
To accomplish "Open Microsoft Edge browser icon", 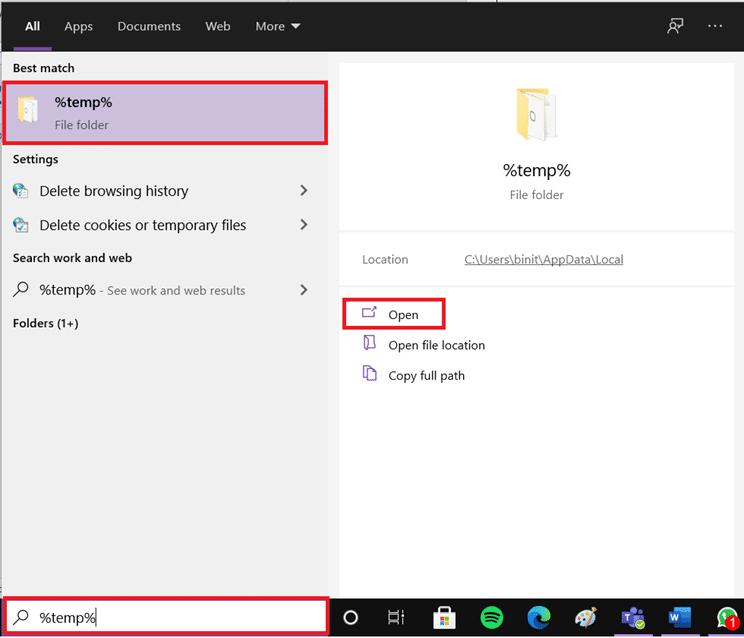I will [538, 617].
